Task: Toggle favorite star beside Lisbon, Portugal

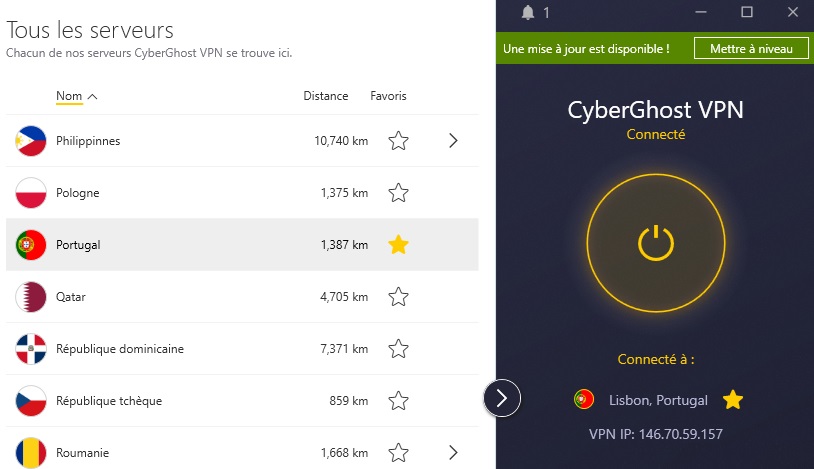Action: [732, 399]
